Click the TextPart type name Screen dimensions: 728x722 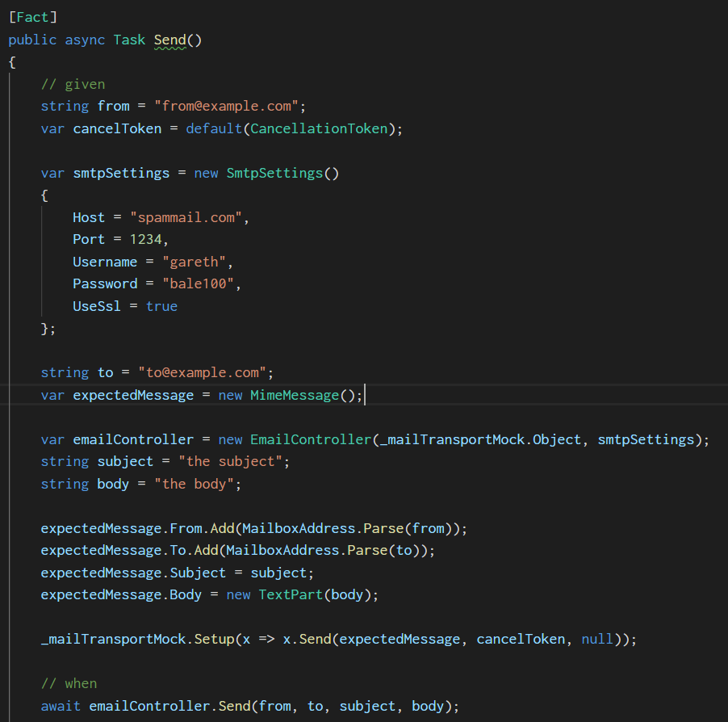[291, 594]
